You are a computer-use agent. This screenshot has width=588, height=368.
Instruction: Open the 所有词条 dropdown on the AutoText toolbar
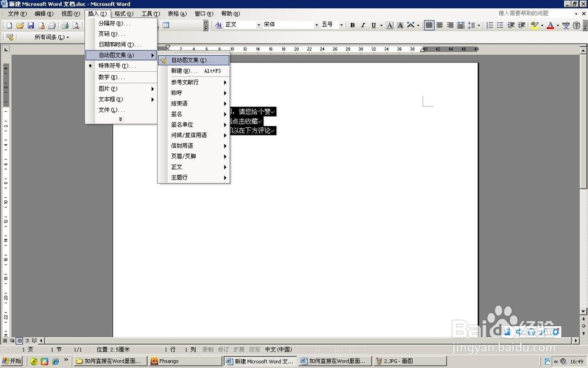coord(52,37)
